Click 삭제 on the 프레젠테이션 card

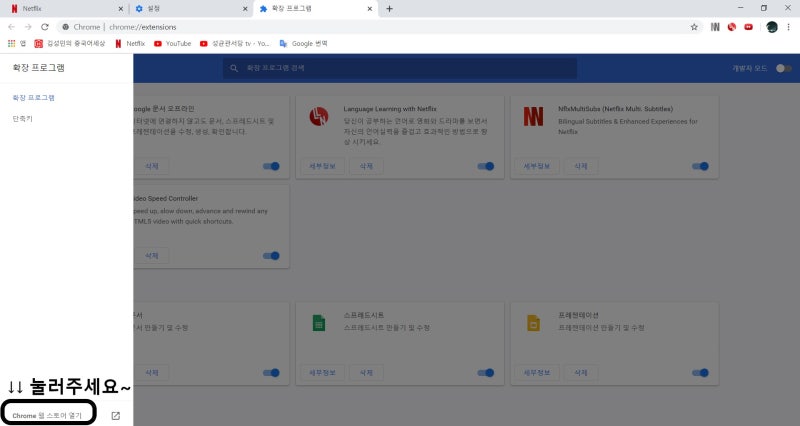point(581,373)
